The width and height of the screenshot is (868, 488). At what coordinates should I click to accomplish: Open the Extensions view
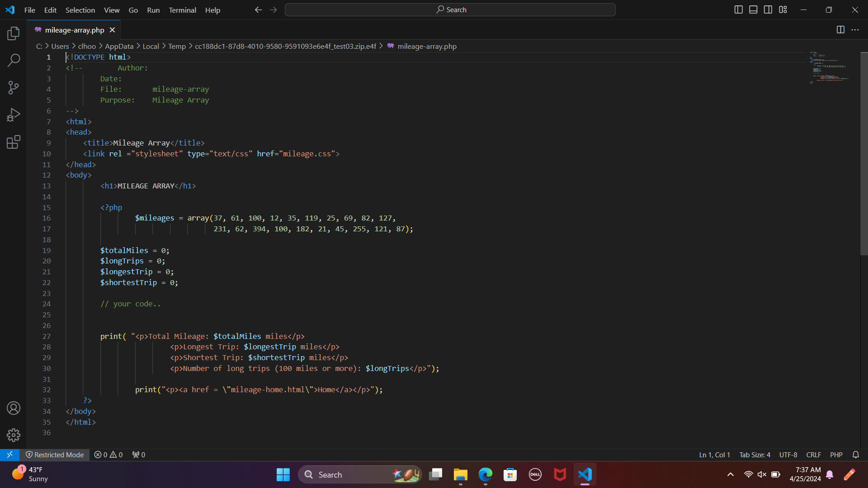pos(13,141)
